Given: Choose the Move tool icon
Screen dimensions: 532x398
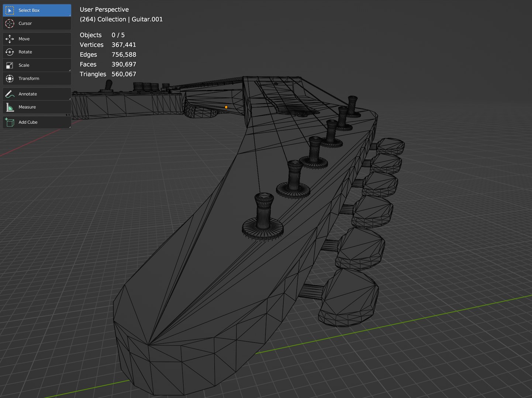Looking at the screenshot, I should tap(10, 39).
